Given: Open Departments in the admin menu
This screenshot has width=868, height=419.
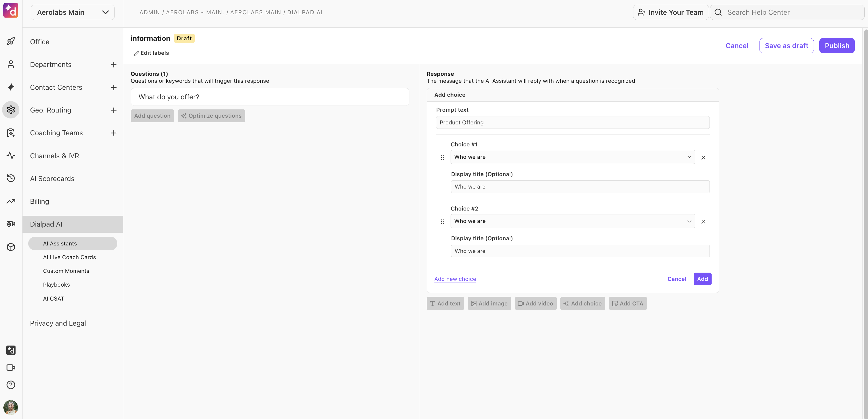Looking at the screenshot, I should (x=50, y=65).
